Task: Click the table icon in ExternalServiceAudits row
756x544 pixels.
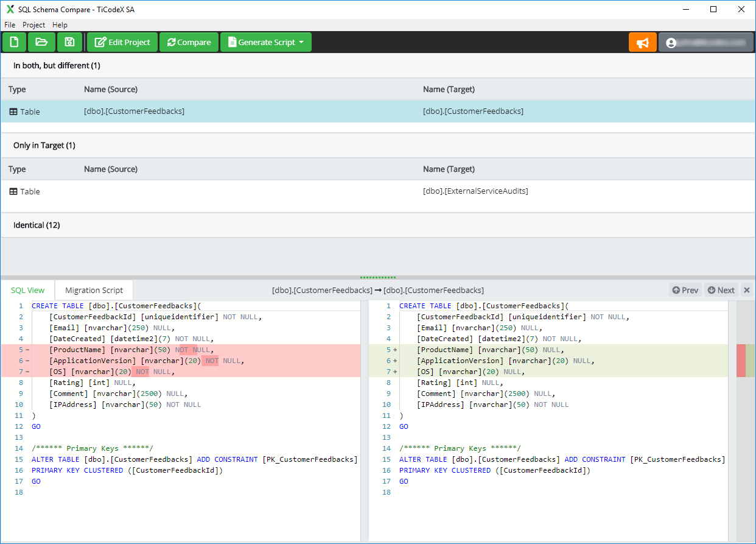Action: [x=13, y=191]
